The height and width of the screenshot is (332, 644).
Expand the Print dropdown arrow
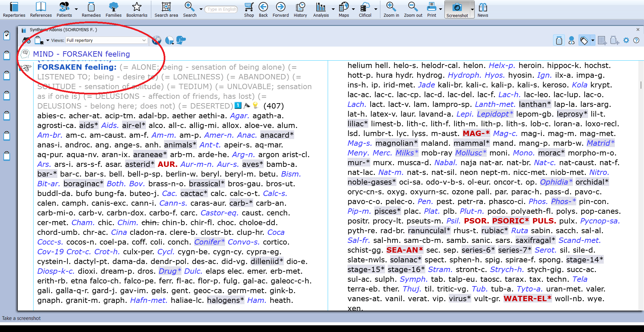coord(440,9)
